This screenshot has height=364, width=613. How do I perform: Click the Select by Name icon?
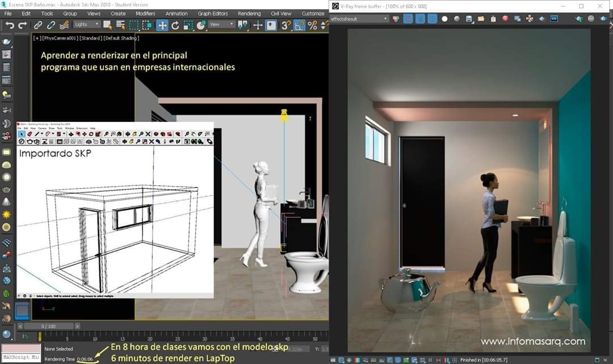point(120,25)
